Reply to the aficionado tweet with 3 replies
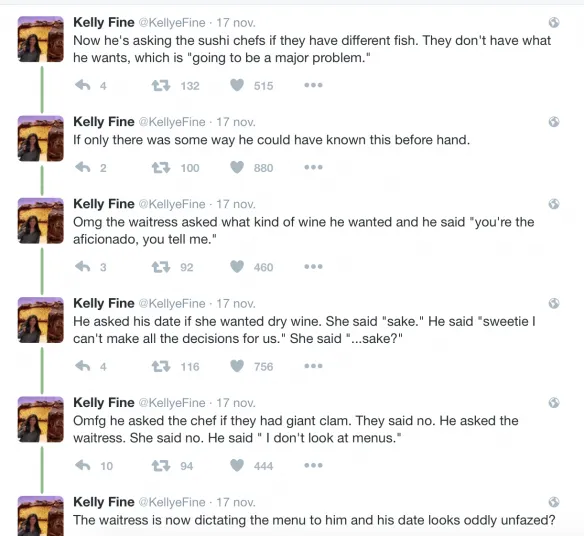Image resolution: width=584 pixels, height=536 pixels. [83, 267]
